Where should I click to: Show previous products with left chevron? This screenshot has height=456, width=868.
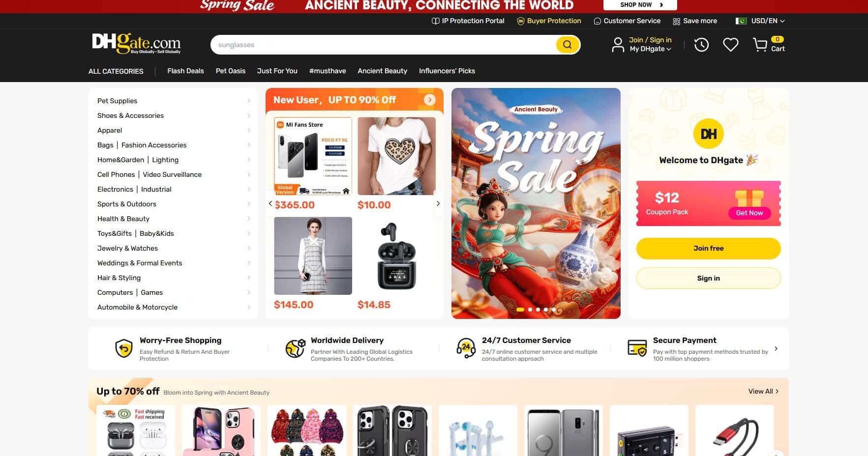pos(270,203)
